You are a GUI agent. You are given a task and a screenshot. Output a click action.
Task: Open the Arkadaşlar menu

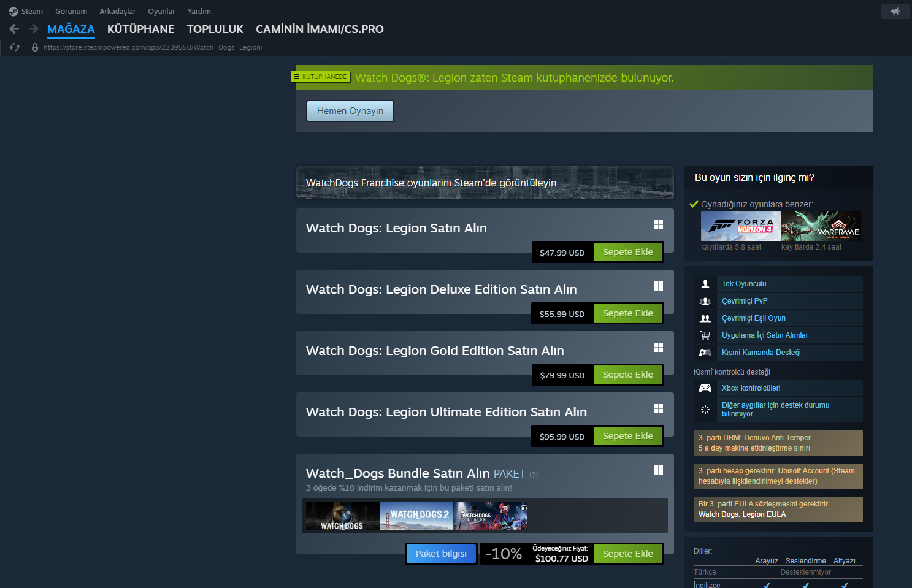(x=118, y=12)
